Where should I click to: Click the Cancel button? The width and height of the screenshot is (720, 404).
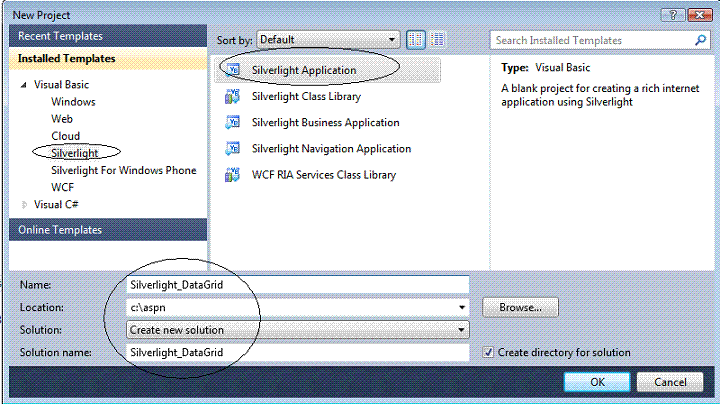pos(670,382)
